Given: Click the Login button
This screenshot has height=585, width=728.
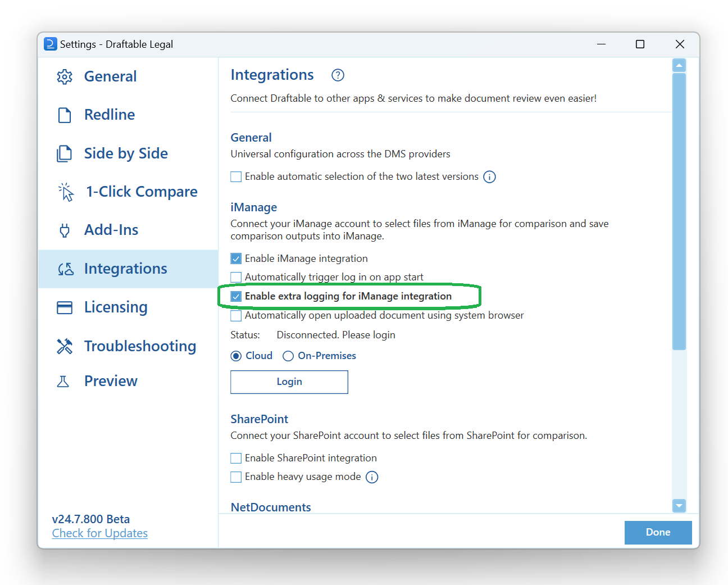Looking at the screenshot, I should point(289,382).
